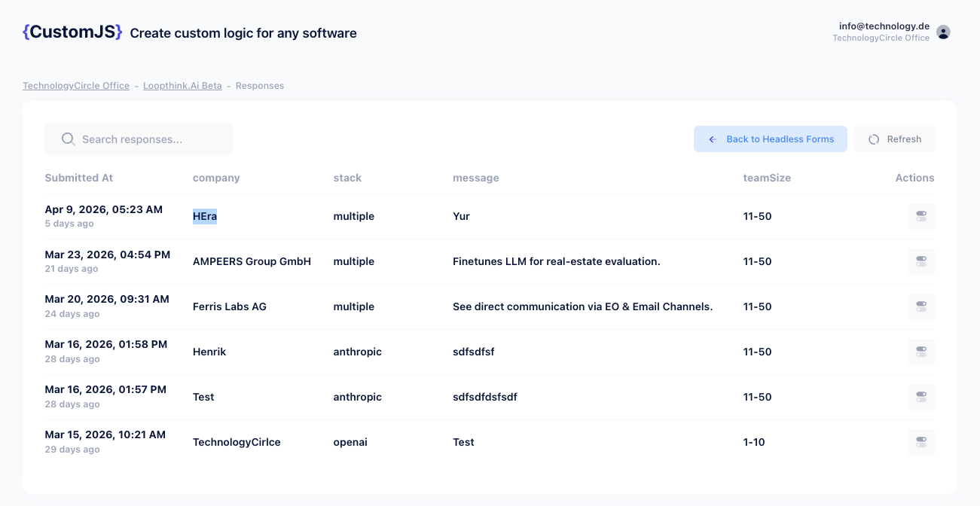The height and width of the screenshot is (506, 980).
Task: Open the Loopthink.Ai Beta breadcrumb link
Action: click(x=182, y=85)
